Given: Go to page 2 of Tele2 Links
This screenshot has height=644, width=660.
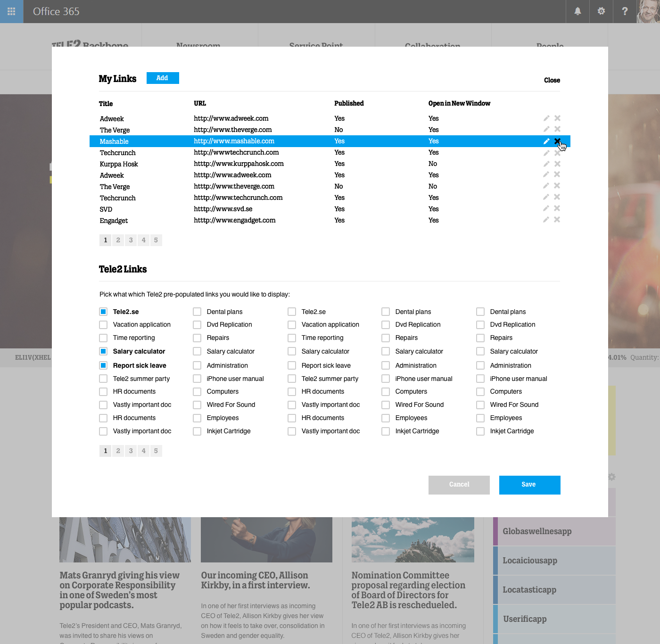Looking at the screenshot, I should tap(118, 451).
